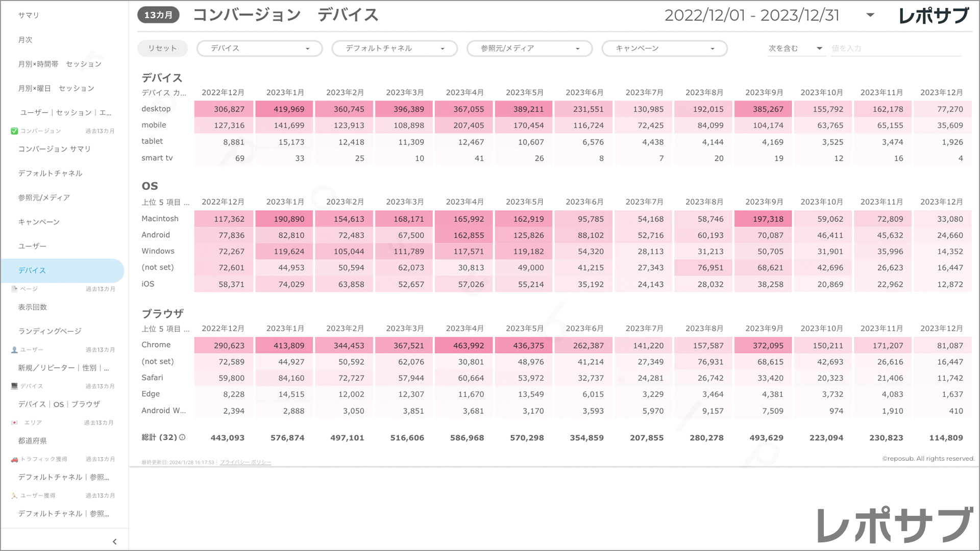This screenshot has width=980, height=551.
Task: Collapse the sidebar with the left chevron
Action: (114, 542)
